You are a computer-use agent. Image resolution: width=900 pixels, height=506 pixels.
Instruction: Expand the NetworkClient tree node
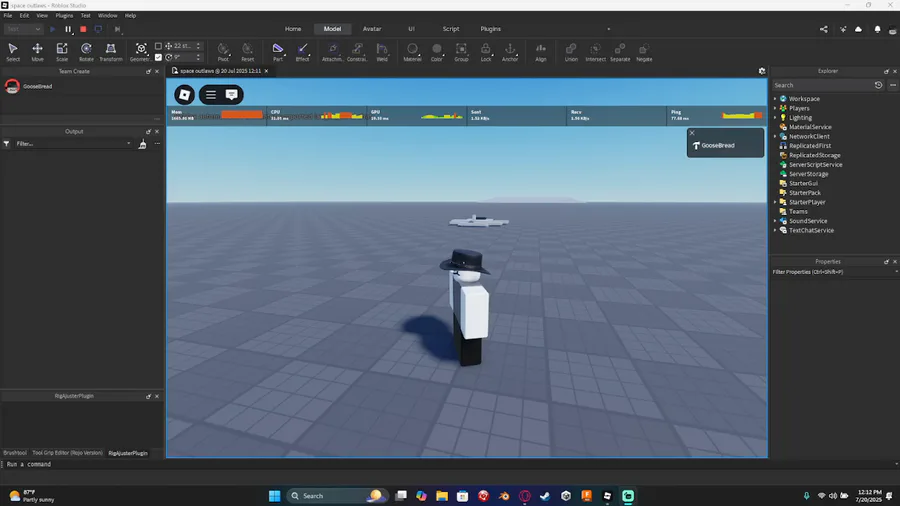775,137
